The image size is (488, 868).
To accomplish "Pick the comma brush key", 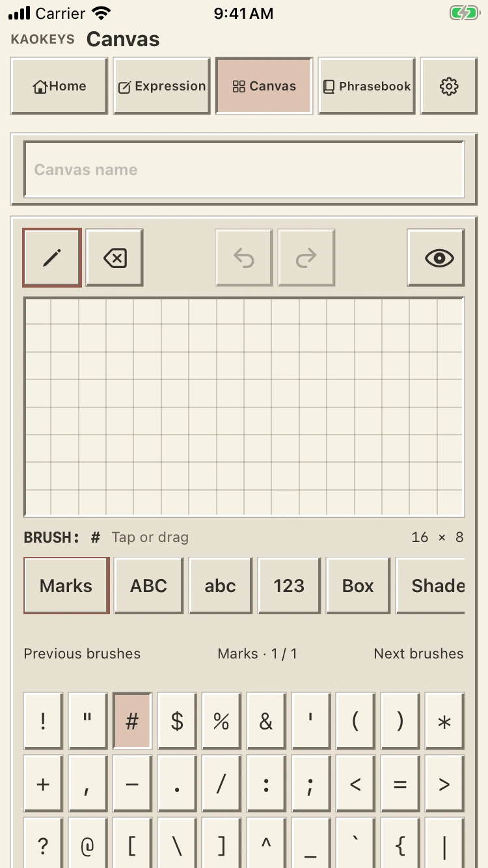I will [x=87, y=783].
